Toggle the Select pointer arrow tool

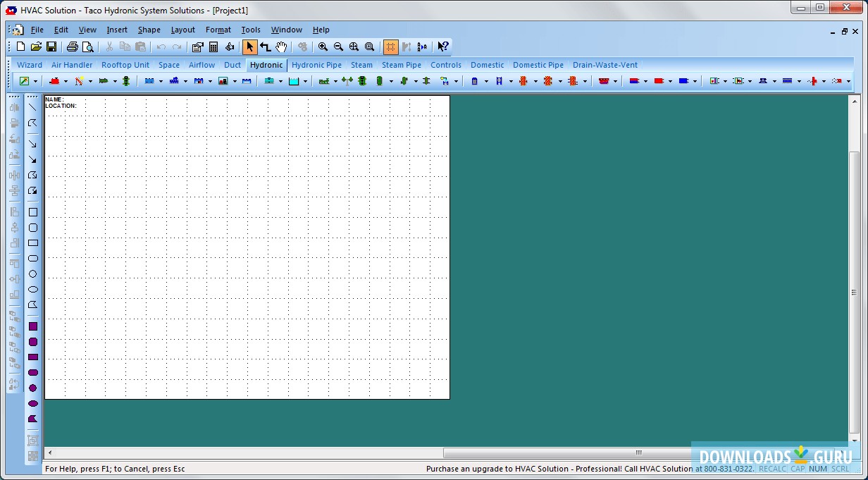tap(249, 47)
